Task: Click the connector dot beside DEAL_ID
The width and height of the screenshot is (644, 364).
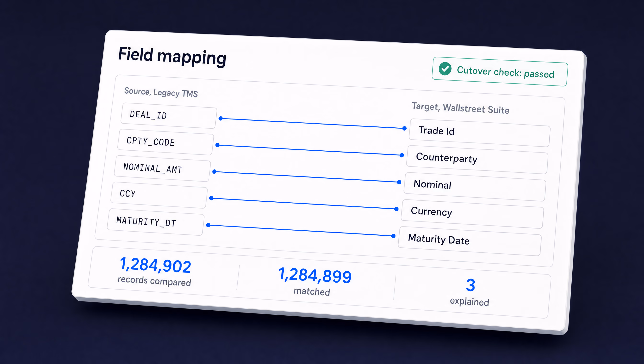Action: pos(221,119)
